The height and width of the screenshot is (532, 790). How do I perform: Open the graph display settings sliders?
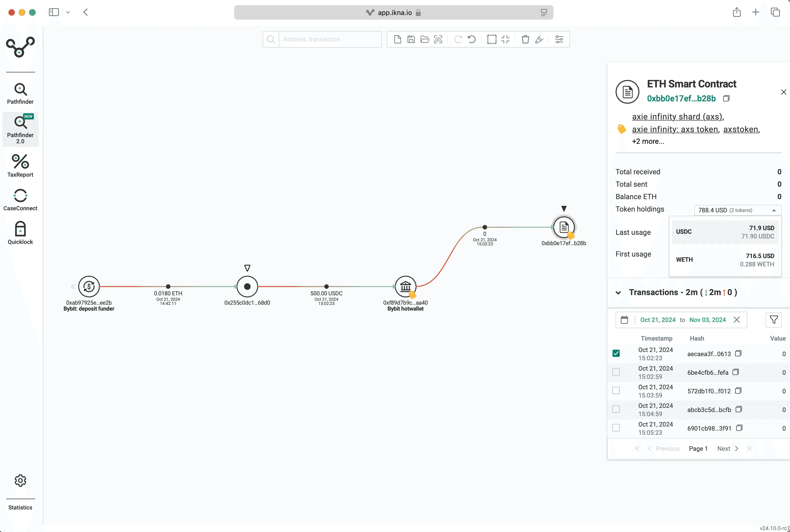click(x=559, y=39)
